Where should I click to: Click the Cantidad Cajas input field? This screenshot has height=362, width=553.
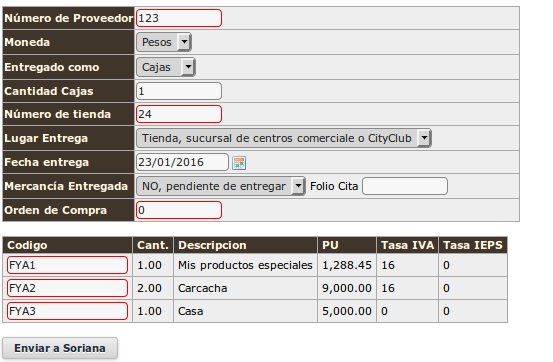(179, 91)
